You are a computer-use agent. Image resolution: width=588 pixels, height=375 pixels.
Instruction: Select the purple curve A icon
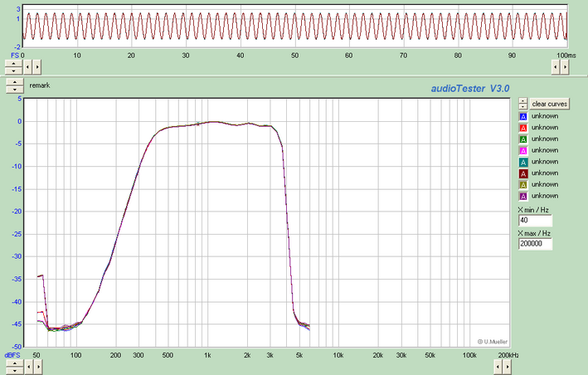click(522, 196)
